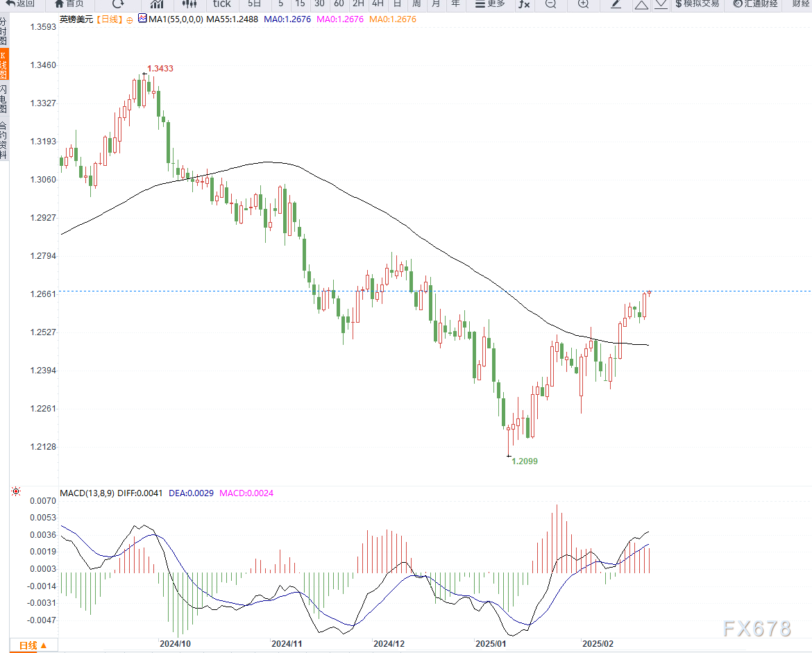812x653 pixels.
Task: Open 模拟交易 simulated trading
Action: (697, 4)
